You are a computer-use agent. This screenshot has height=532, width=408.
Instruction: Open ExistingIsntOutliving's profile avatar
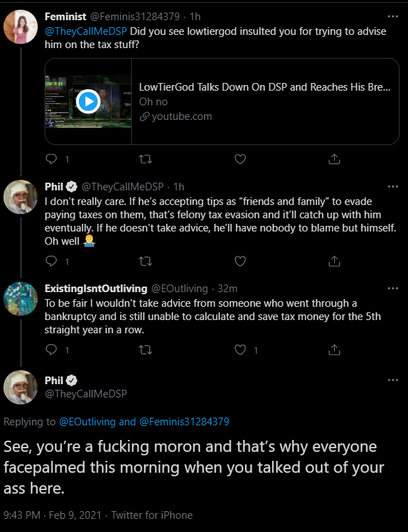[20, 298]
